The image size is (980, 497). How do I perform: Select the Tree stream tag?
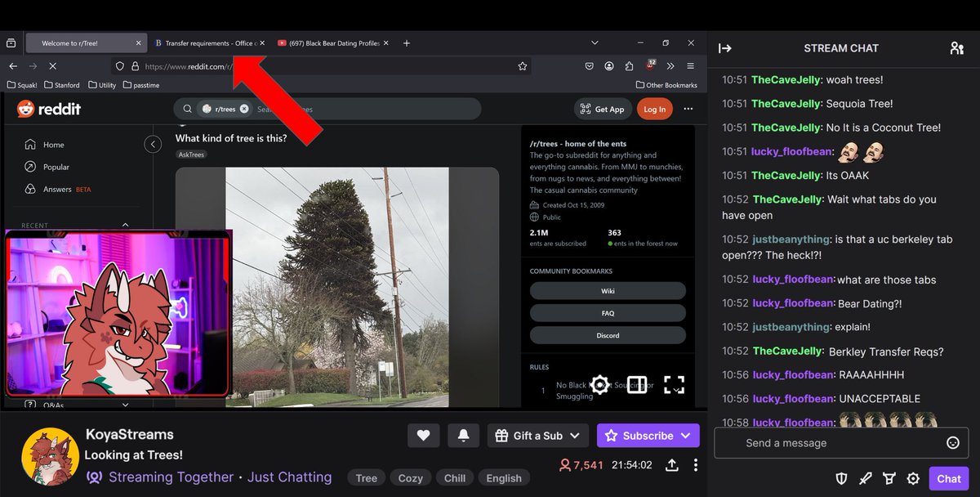(367, 478)
